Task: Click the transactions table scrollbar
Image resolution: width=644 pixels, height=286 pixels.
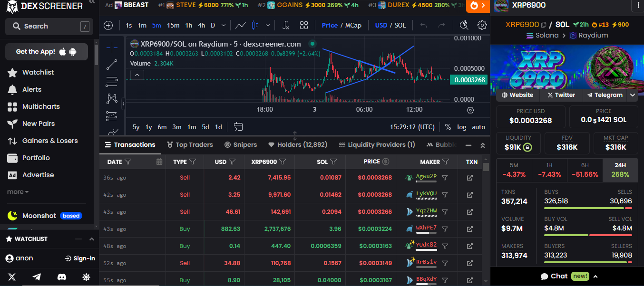Action: coord(486,167)
